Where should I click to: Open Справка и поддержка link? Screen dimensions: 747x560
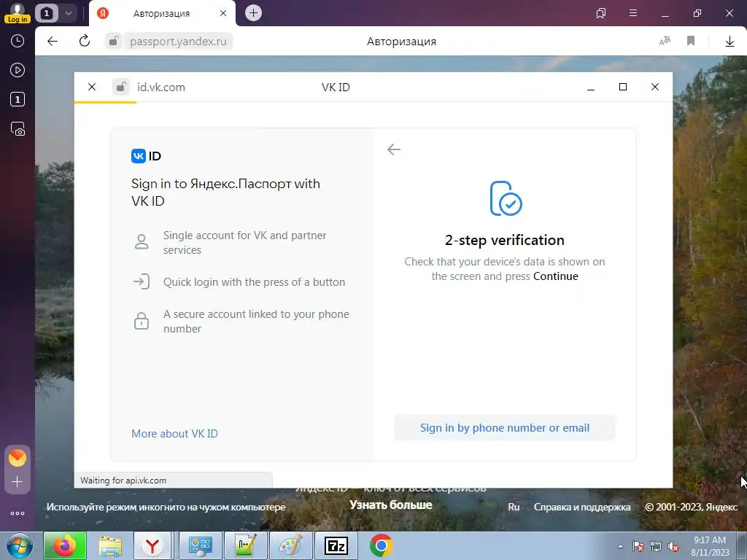pos(581,507)
